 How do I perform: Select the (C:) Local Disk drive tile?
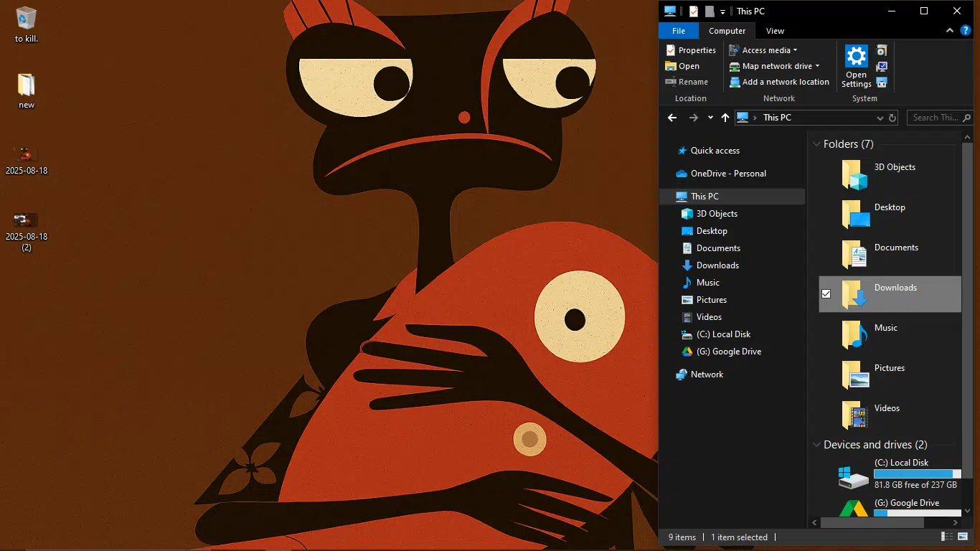890,474
